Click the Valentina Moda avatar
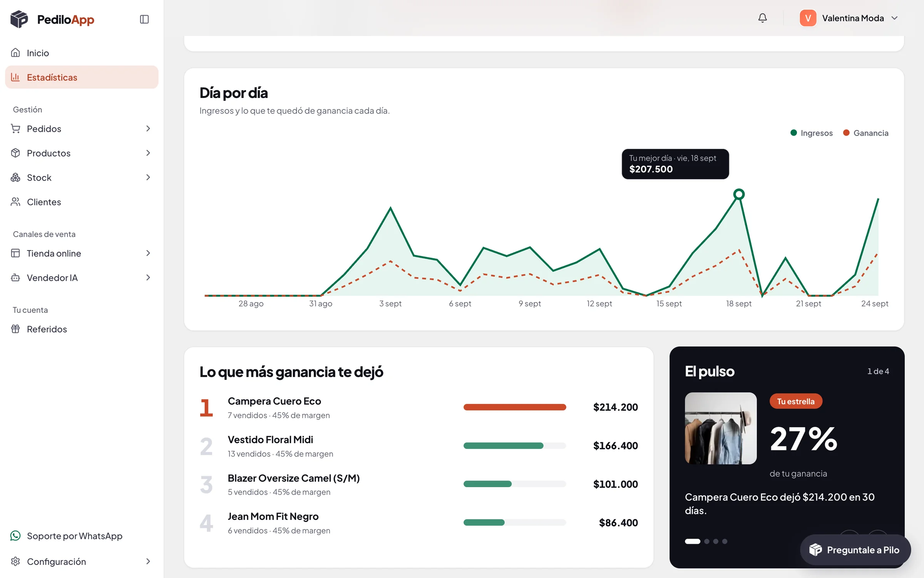 808,18
